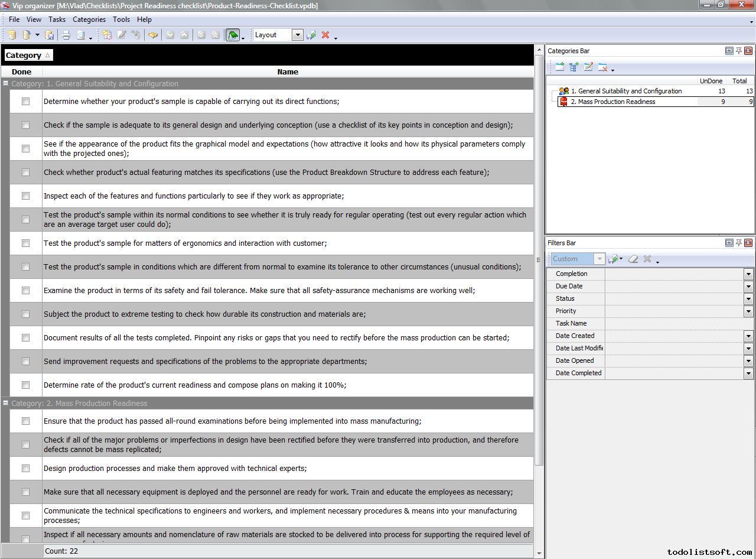
Task: Click the add subcategory tree icon
Action: point(574,67)
